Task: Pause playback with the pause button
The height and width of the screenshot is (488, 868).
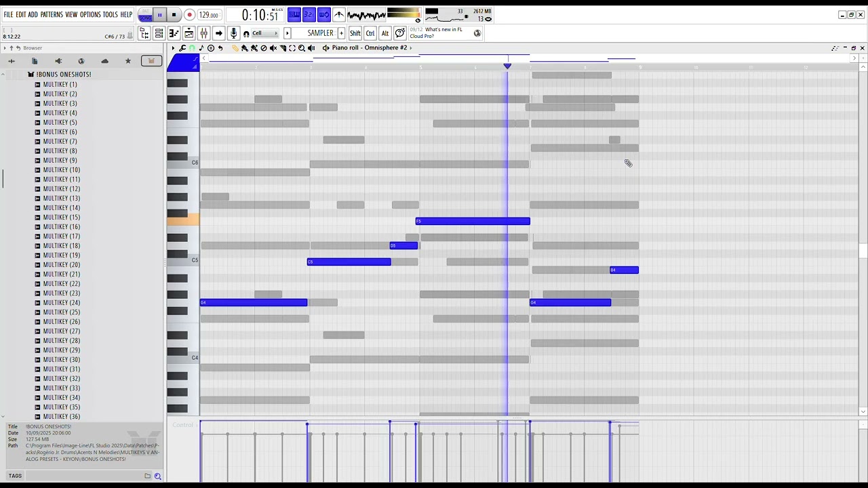Action: click(x=160, y=15)
